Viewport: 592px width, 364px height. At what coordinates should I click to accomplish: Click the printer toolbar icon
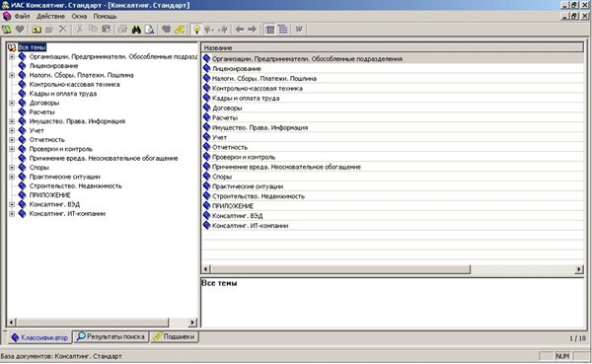coord(122,29)
